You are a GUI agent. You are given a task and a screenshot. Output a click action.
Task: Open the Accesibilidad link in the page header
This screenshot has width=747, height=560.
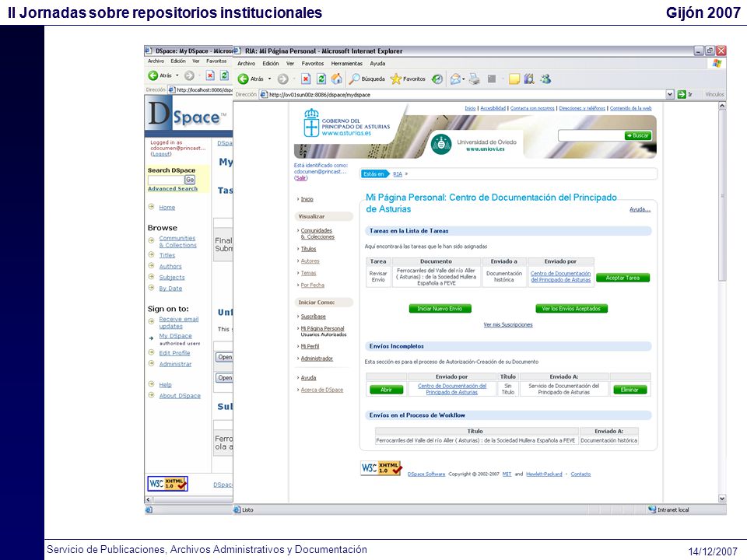coord(493,109)
